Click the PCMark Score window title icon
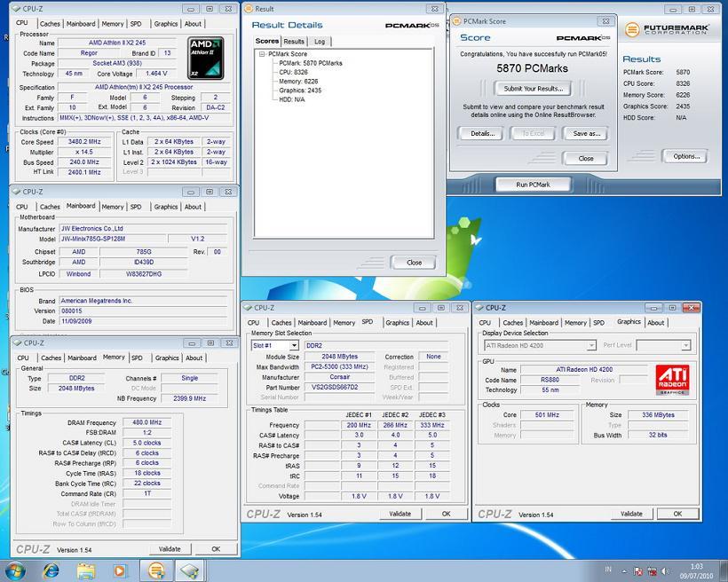The height and width of the screenshot is (582, 728). click(x=456, y=21)
